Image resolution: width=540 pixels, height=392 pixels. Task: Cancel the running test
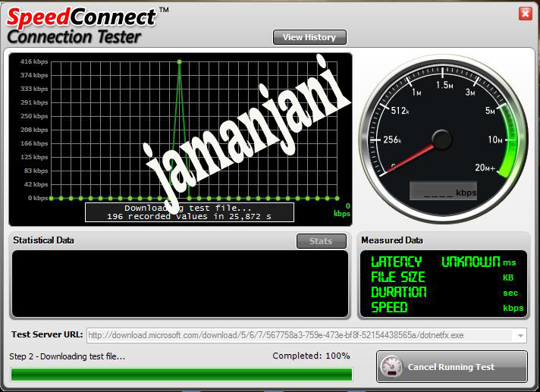452,367
